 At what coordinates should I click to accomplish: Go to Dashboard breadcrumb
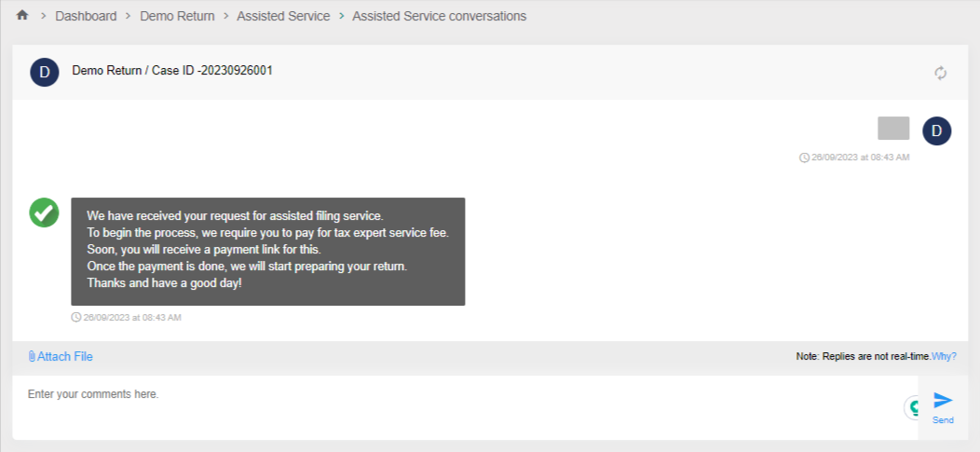(x=86, y=16)
